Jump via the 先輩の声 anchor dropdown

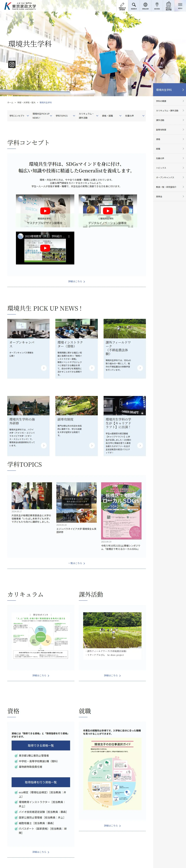pos(134,116)
